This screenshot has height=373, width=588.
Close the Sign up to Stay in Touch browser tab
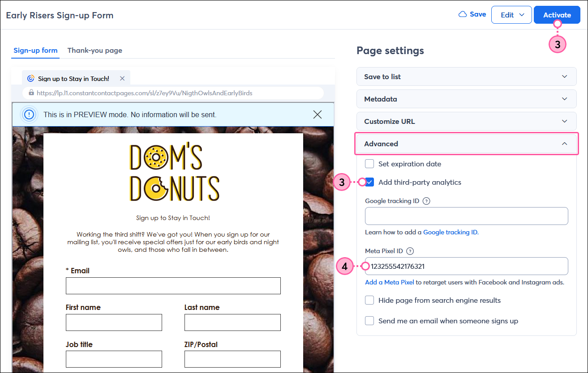point(122,78)
